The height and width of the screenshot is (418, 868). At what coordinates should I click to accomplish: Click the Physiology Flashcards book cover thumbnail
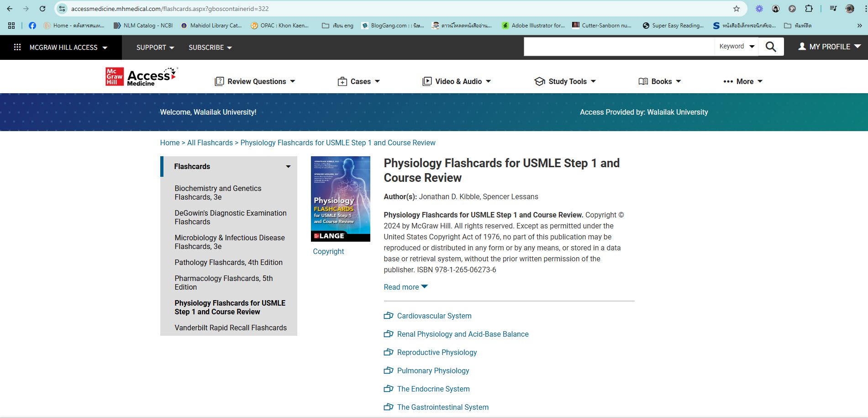341,199
